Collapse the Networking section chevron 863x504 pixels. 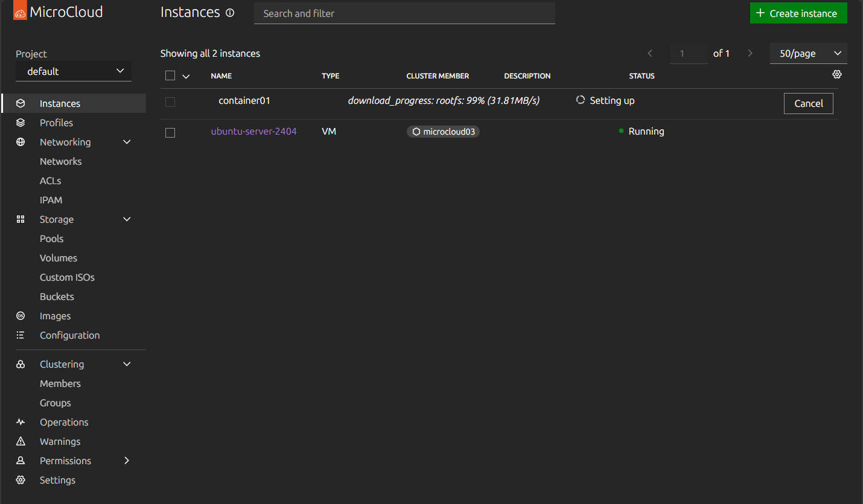127,142
